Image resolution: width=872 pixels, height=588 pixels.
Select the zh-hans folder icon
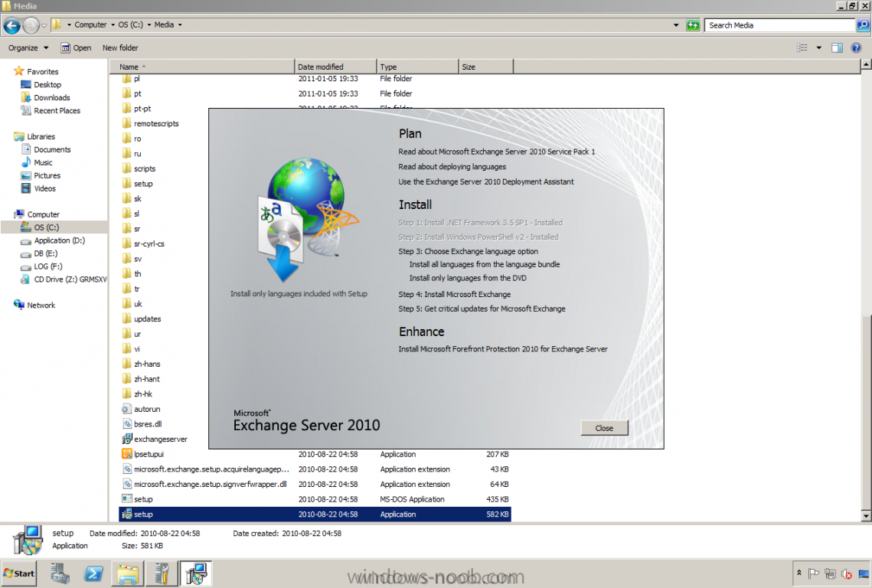click(127, 363)
